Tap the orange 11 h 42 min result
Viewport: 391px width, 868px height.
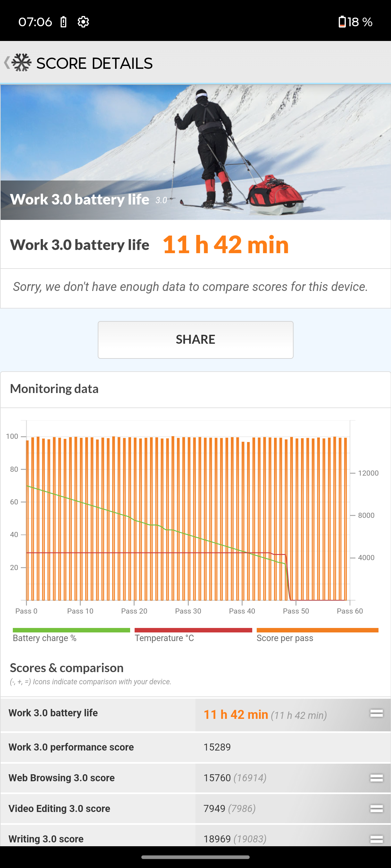pos(225,244)
